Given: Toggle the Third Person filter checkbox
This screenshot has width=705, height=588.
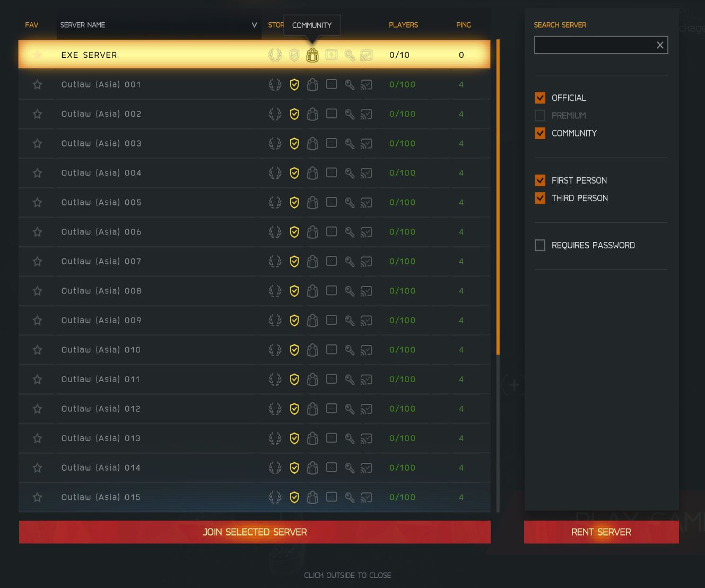Looking at the screenshot, I should pyautogui.click(x=540, y=198).
